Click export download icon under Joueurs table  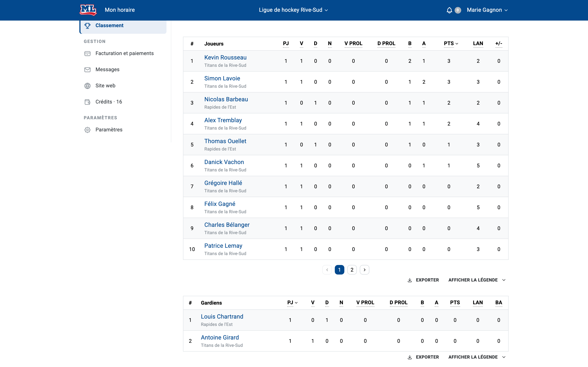point(410,280)
